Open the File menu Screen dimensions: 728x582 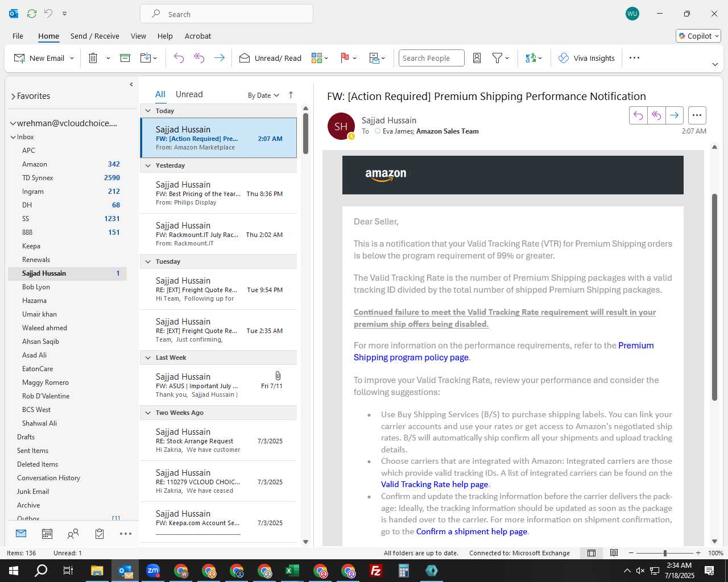(18, 36)
